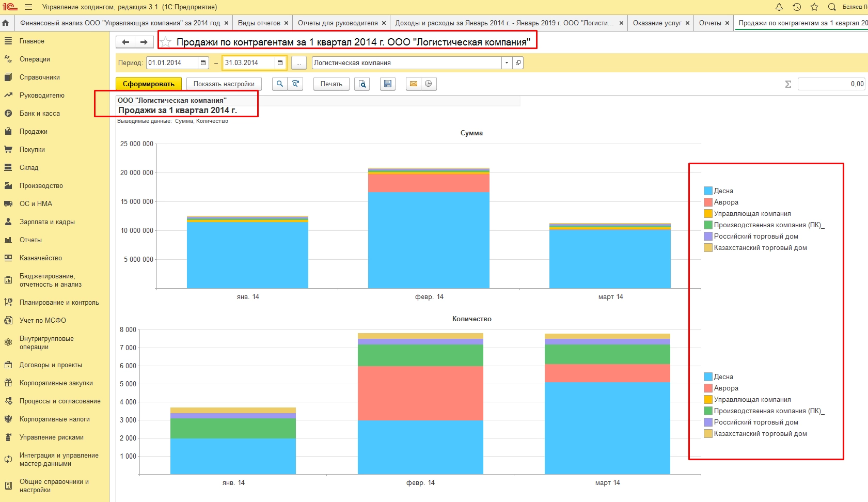868x502 pixels.
Task: Navigate back with the left arrow
Action: tap(125, 42)
